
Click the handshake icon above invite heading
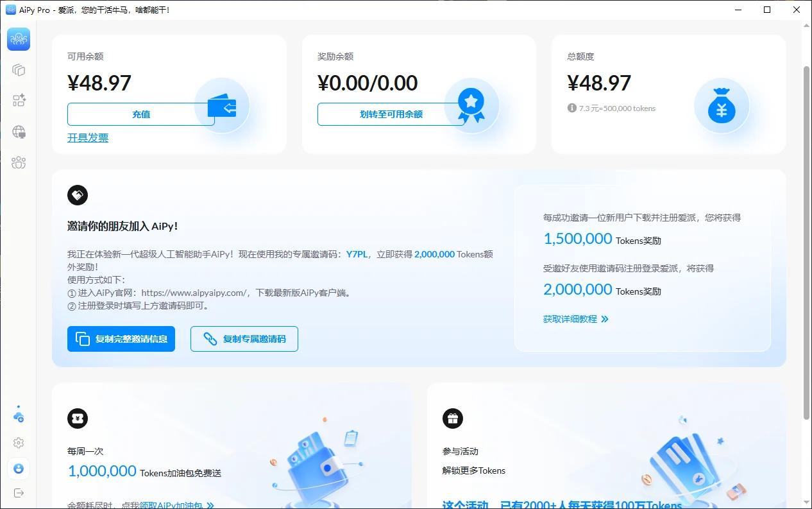point(78,195)
